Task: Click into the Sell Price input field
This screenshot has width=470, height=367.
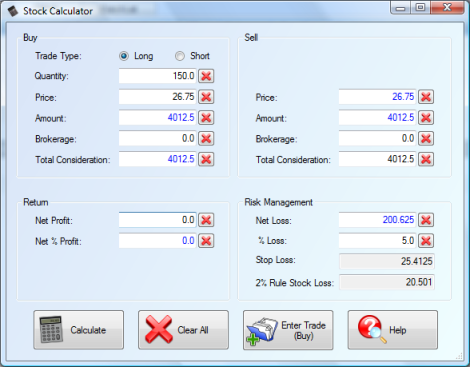Action: click(x=378, y=97)
